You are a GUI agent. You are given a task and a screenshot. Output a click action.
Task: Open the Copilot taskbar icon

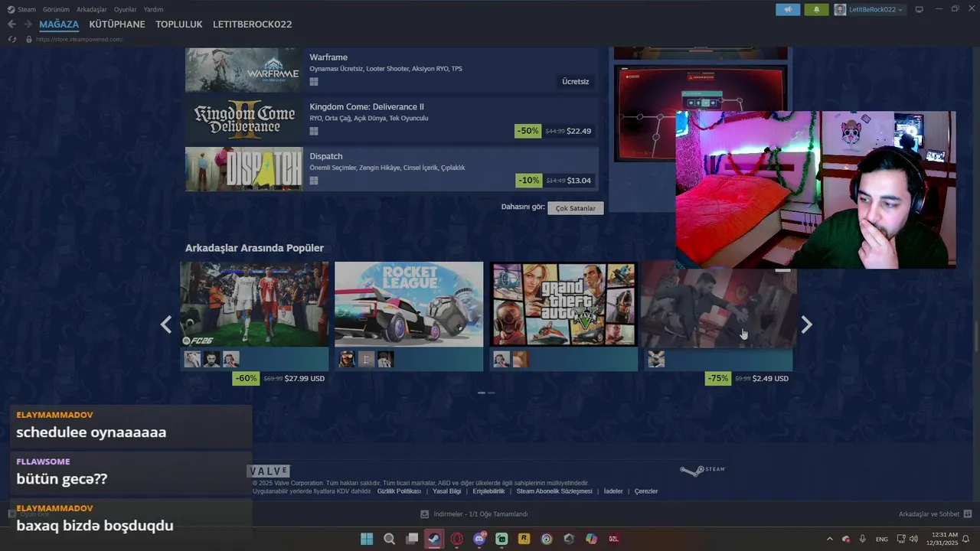click(x=591, y=539)
